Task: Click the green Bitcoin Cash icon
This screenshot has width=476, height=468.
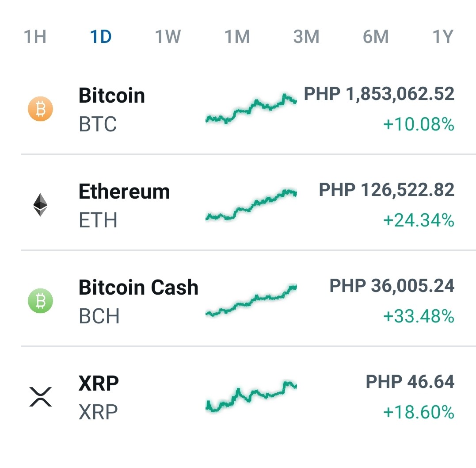Action: click(40, 301)
